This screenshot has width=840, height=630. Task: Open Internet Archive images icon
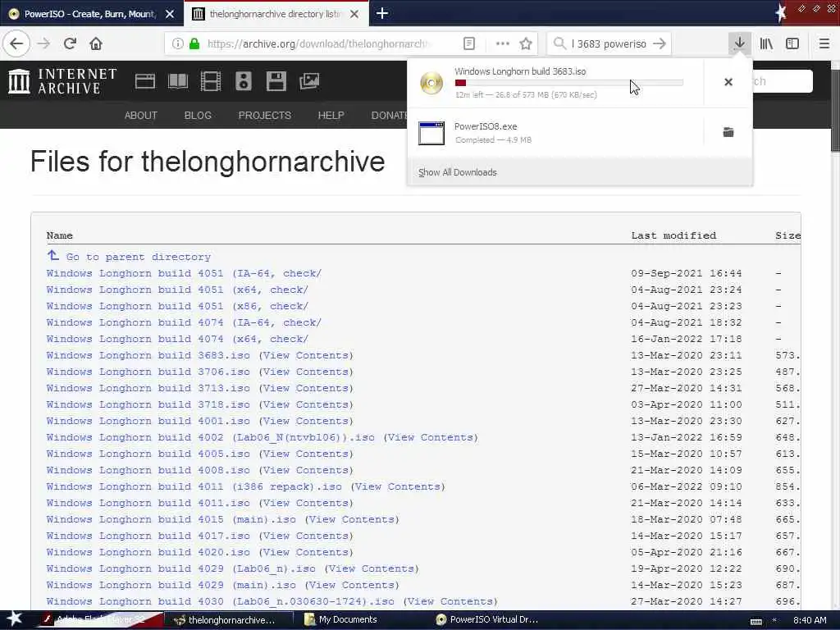309,81
